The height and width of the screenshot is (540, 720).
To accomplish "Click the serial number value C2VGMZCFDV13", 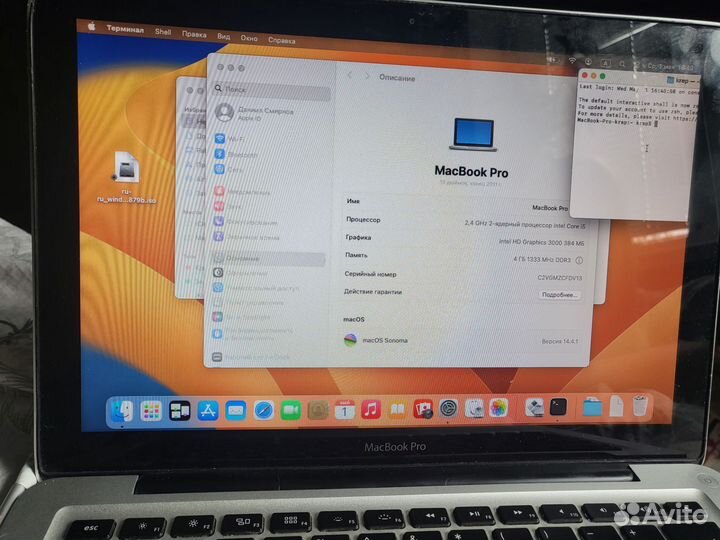I will pyautogui.click(x=559, y=278).
